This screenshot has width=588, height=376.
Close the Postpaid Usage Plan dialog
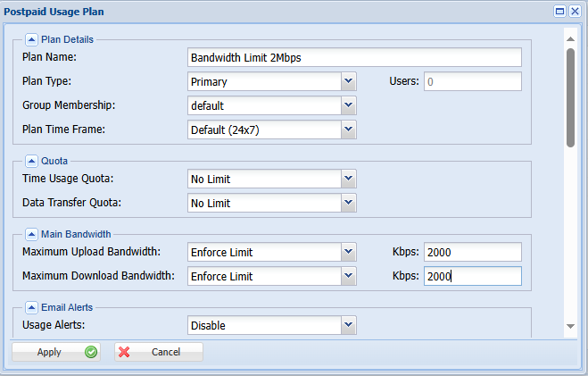pyautogui.click(x=574, y=12)
